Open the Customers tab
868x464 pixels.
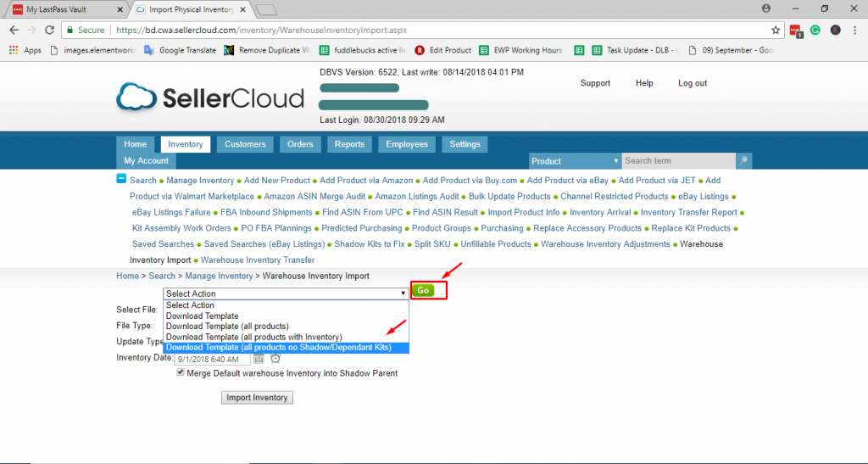245,144
